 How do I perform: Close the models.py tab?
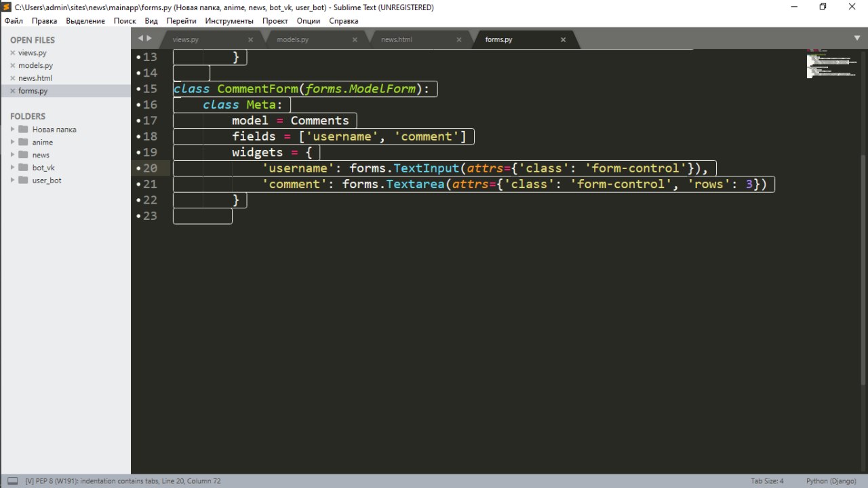coord(354,39)
